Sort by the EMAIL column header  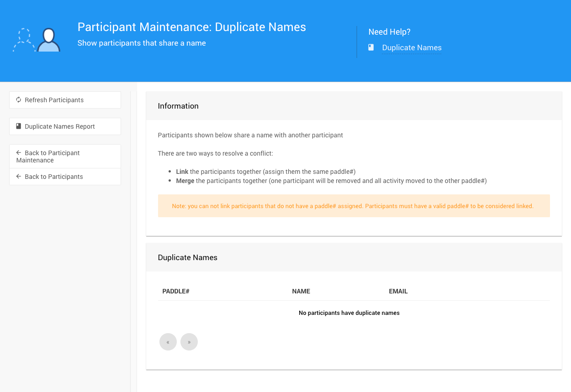[x=398, y=291]
